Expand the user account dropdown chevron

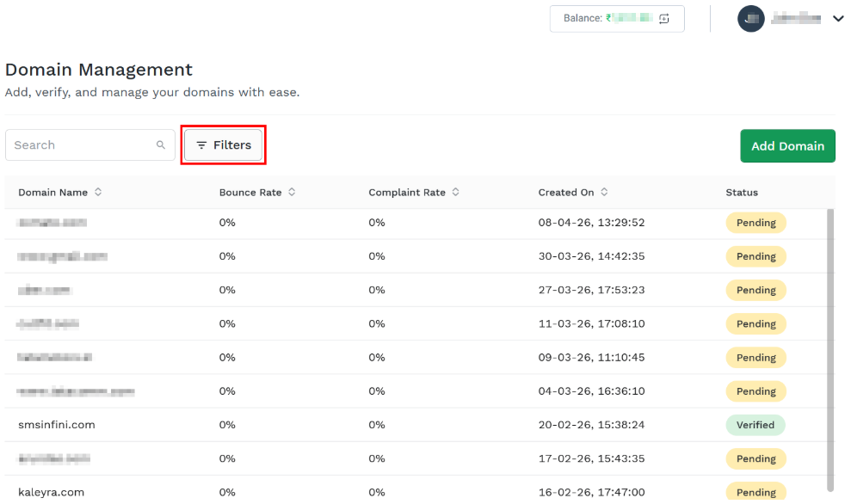point(838,18)
